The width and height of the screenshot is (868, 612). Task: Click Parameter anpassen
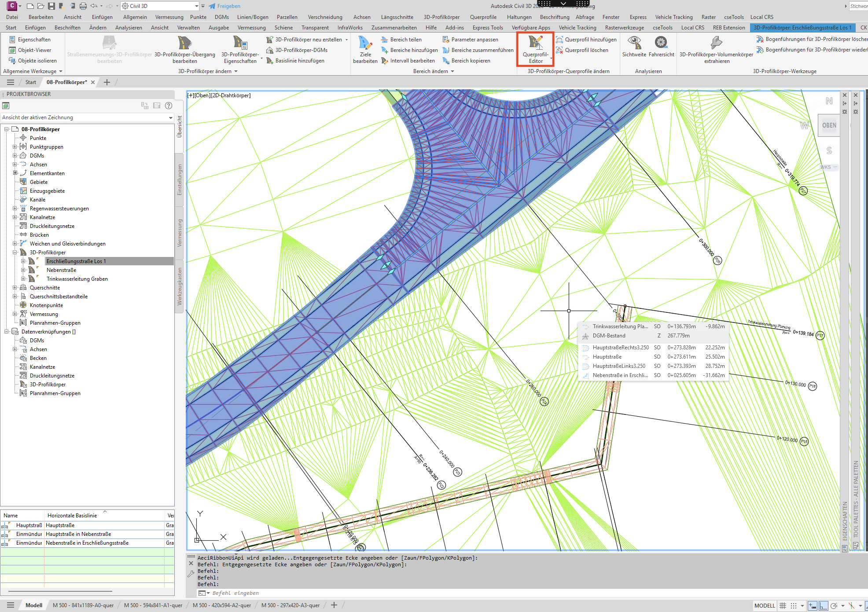click(470, 40)
